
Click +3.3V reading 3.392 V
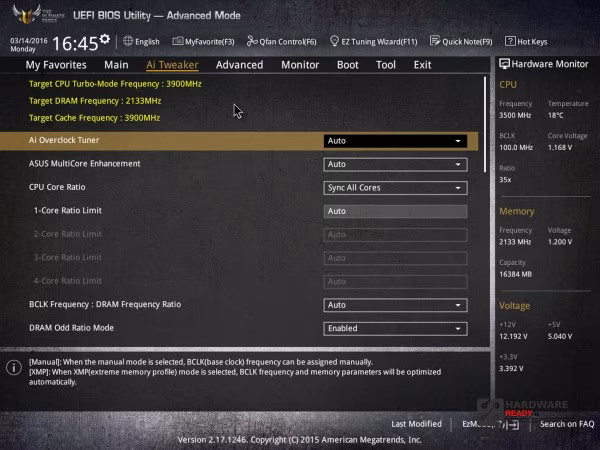tap(511, 368)
